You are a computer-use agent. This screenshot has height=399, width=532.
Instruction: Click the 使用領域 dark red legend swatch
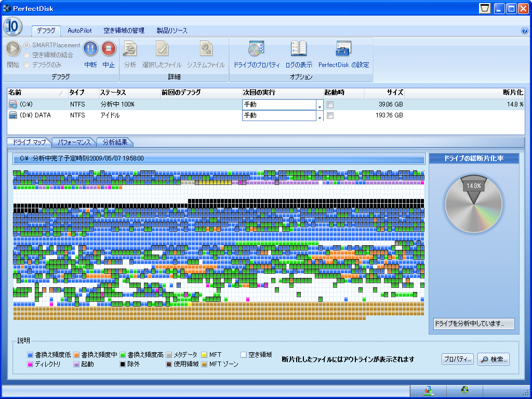169,364
